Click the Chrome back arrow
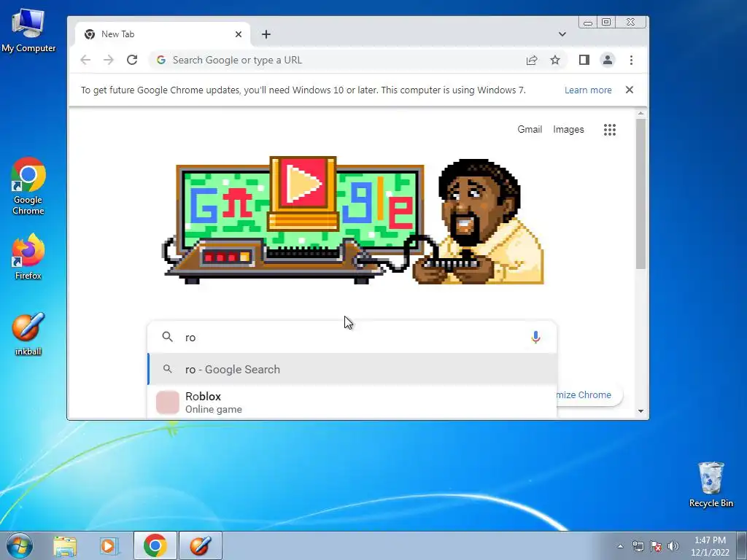This screenshot has width=747, height=560. (x=86, y=60)
